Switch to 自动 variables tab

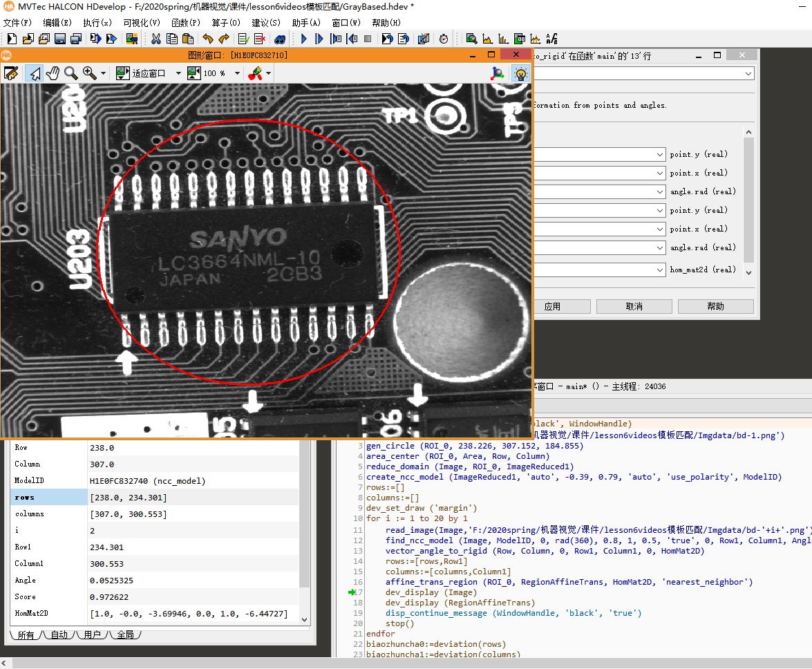pos(59,635)
